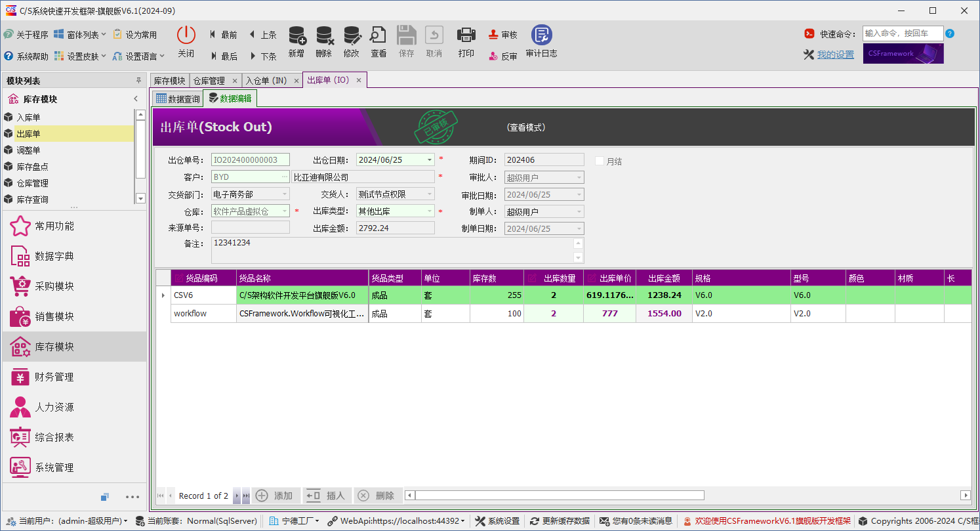Collapse the 库存模块 panel header chevron
This screenshot has height=531, width=980.
136,99
